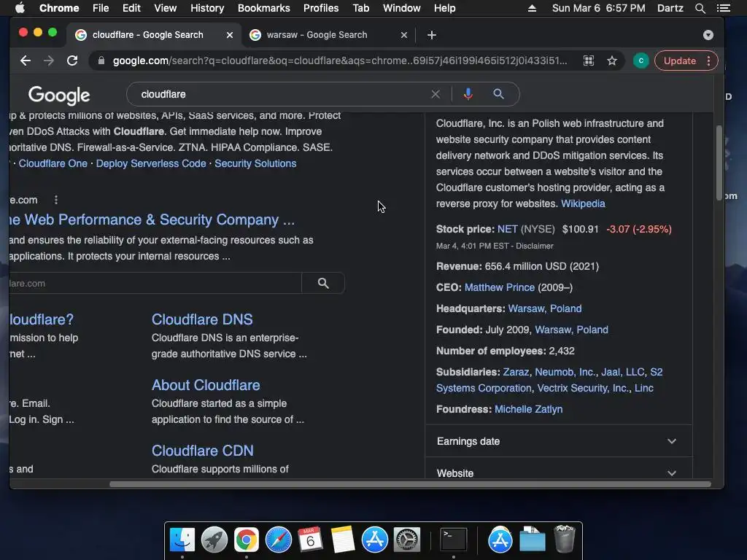This screenshot has height=560, width=747.
Task: Click the Cloudflare One ad link
Action: pos(53,163)
